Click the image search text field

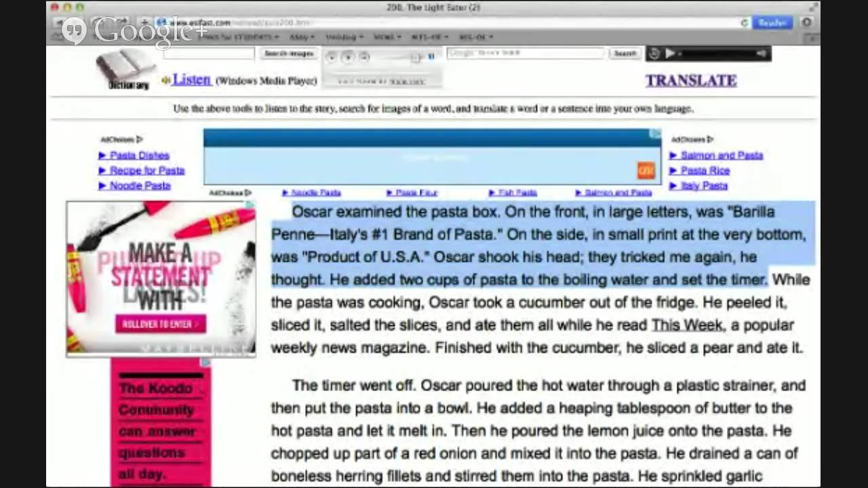click(x=209, y=54)
